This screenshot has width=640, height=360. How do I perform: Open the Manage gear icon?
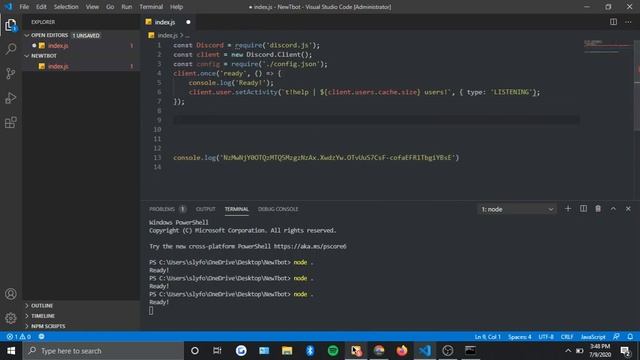[x=11, y=318]
